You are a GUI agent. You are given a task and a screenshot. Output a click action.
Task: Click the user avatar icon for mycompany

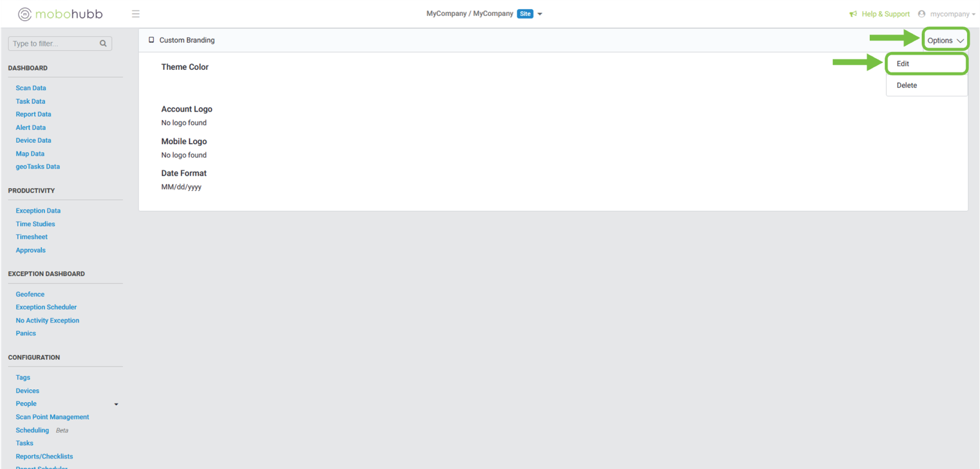click(x=921, y=14)
